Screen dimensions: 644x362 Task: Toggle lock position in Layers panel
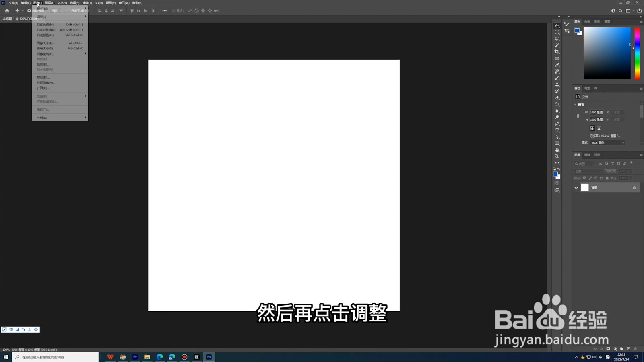click(596, 178)
